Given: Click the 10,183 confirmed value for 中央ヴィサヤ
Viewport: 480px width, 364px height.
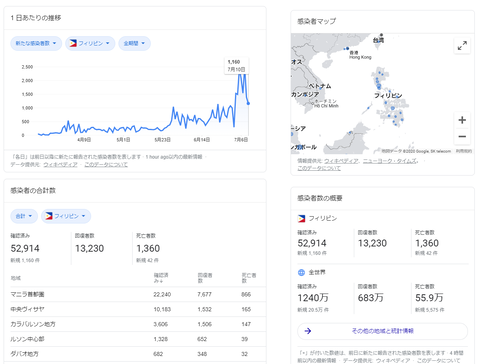Looking at the screenshot, I should 162,309.
